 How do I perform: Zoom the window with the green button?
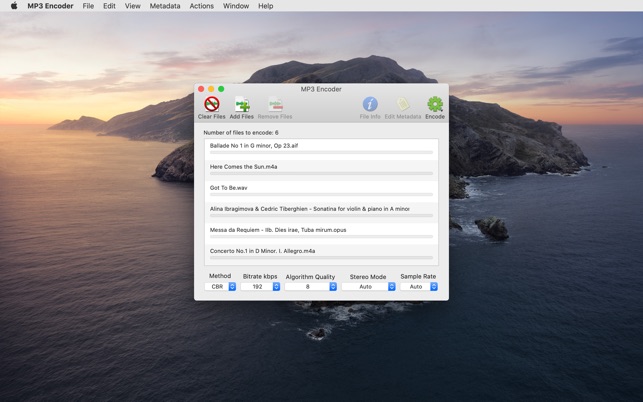click(221, 89)
